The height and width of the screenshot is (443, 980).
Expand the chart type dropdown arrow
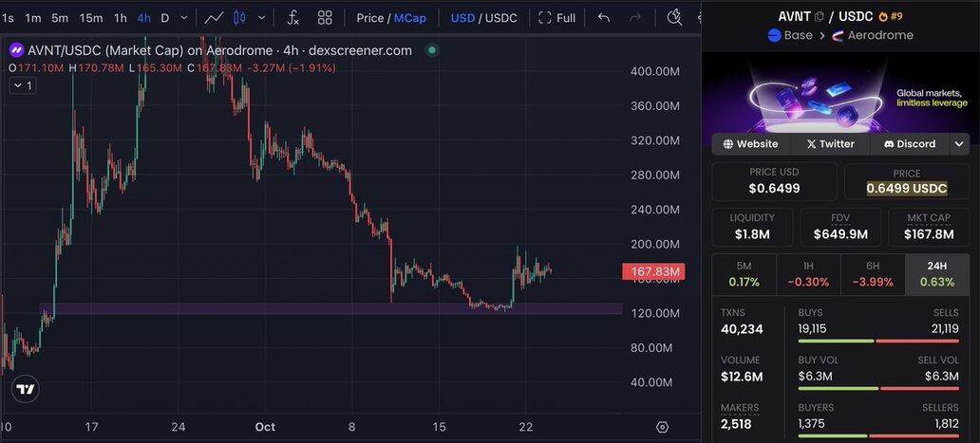click(x=261, y=17)
